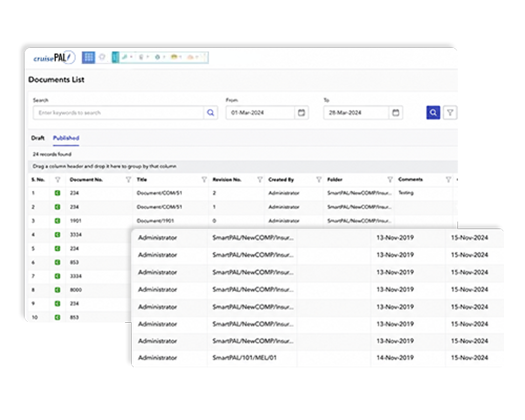Click the Testing comment in row 1
525x420 pixels.
[406, 193]
